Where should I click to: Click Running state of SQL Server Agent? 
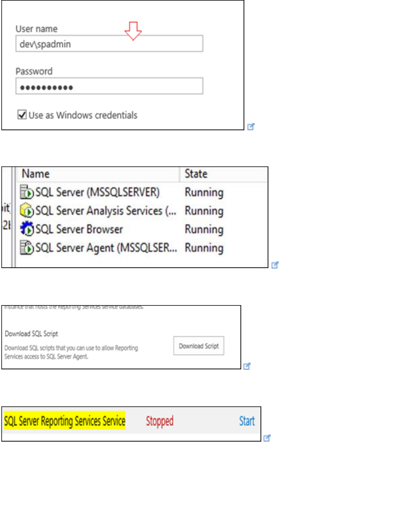point(204,248)
